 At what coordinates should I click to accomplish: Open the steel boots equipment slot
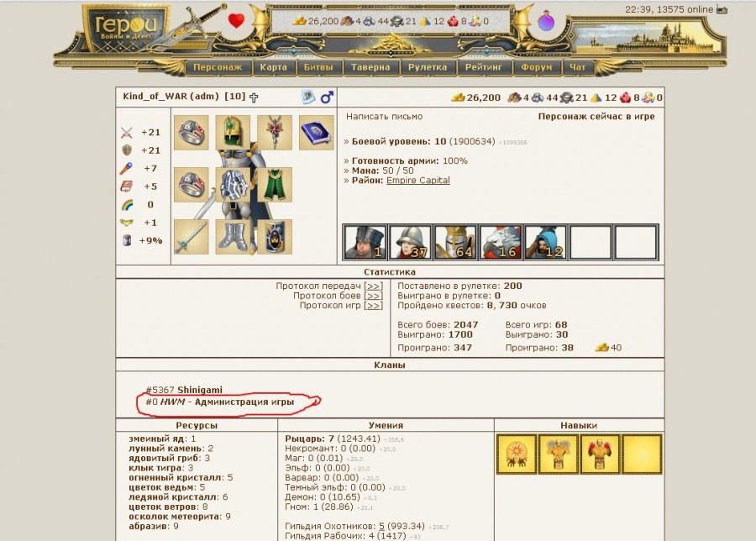click(x=233, y=237)
